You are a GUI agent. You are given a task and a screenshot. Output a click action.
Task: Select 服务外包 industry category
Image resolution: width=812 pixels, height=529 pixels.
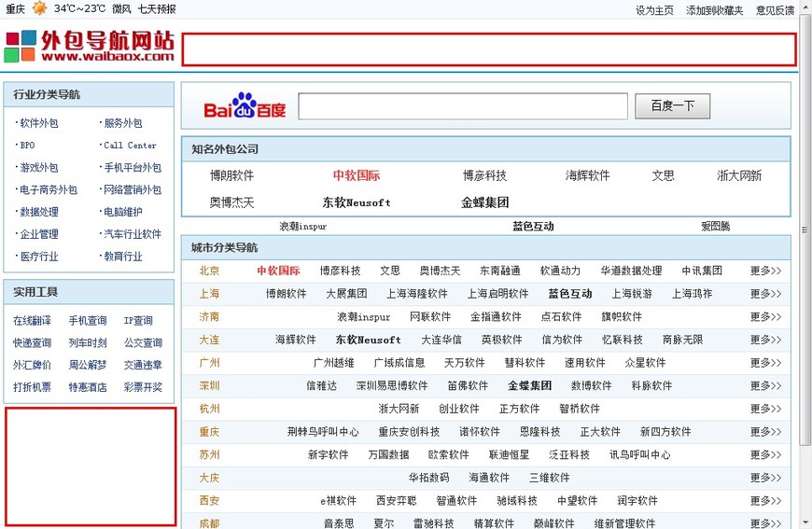click(x=122, y=123)
